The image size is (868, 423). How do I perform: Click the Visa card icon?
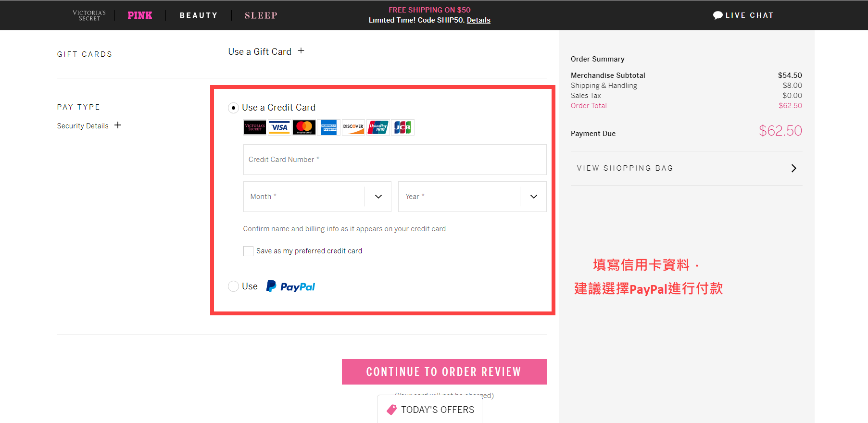coord(279,127)
